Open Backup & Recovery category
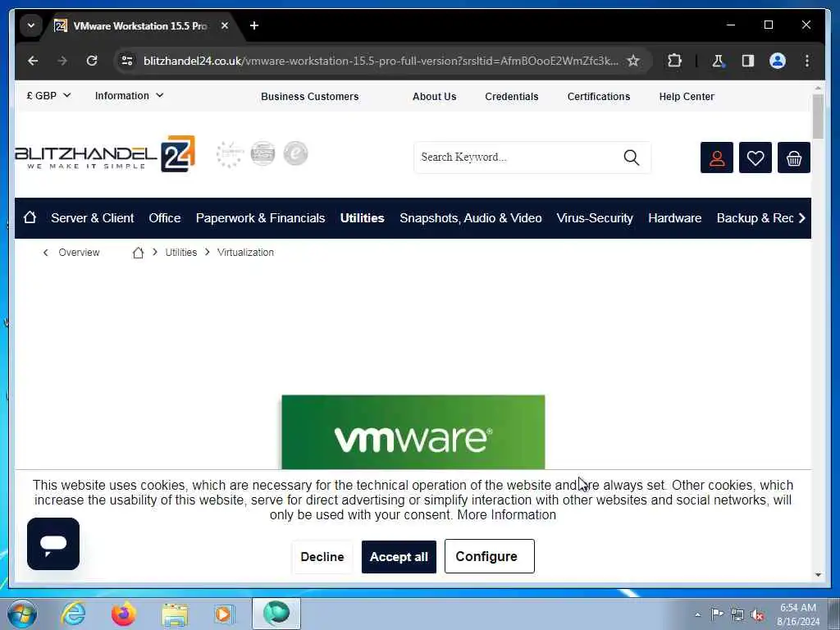 [x=755, y=218]
